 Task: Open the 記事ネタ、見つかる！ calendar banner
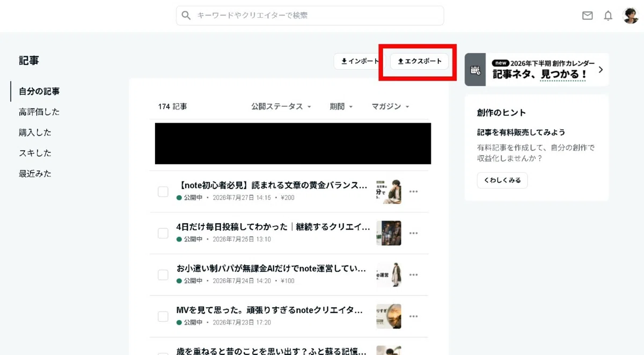pos(537,70)
